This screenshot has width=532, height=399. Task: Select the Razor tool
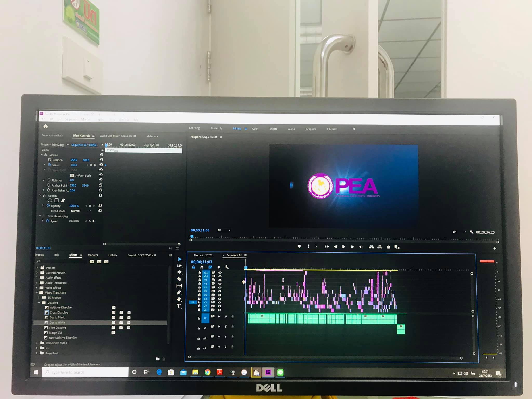click(179, 279)
